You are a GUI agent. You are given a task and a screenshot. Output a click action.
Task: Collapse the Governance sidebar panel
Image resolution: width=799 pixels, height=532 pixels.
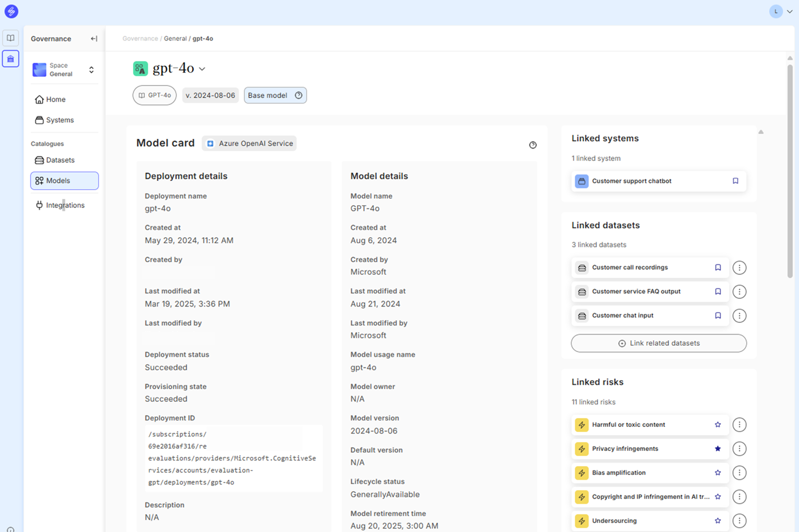point(94,39)
